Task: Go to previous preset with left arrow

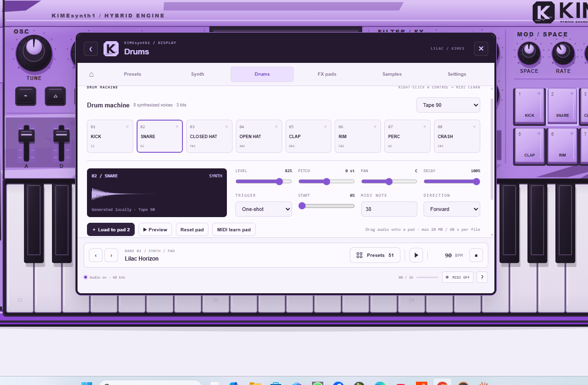Action: [x=95, y=255]
